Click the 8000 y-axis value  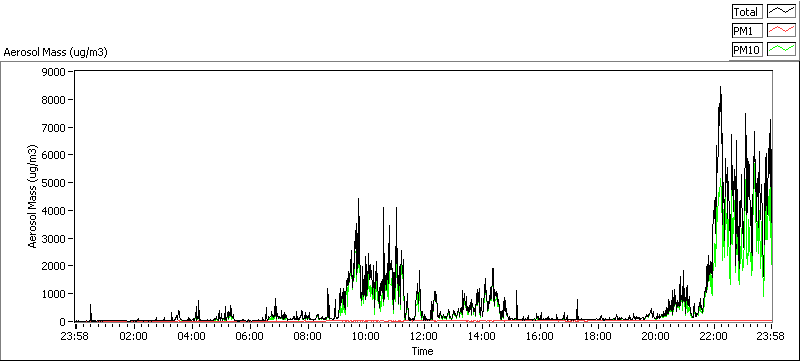55,99
